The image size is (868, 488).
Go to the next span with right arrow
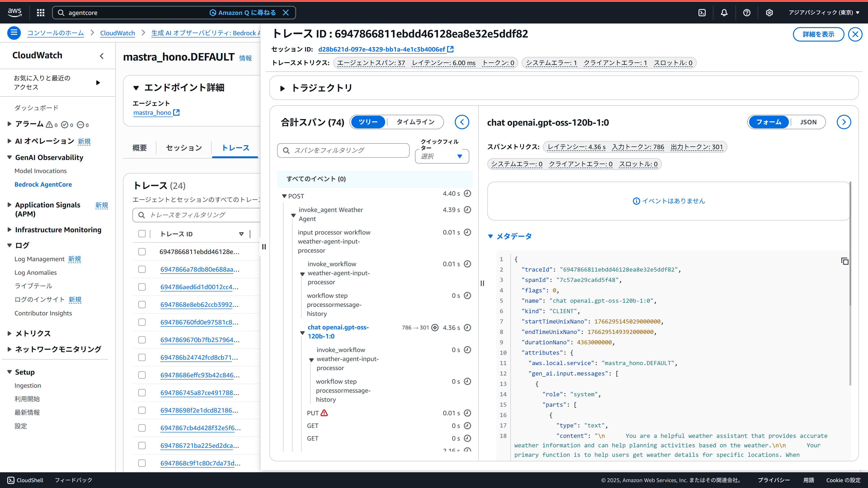(844, 122)
